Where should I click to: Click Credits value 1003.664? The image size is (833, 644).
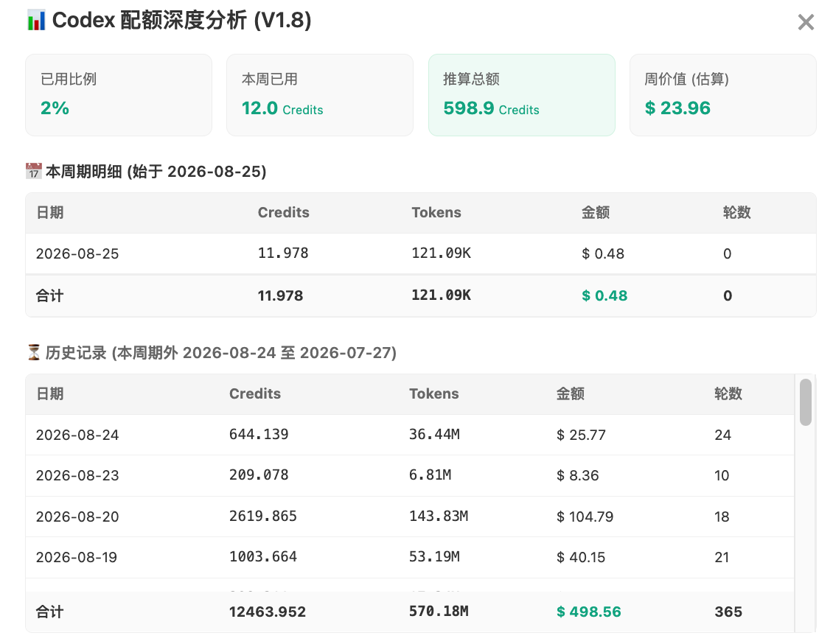pyautogui.click(x=263, y=556)
